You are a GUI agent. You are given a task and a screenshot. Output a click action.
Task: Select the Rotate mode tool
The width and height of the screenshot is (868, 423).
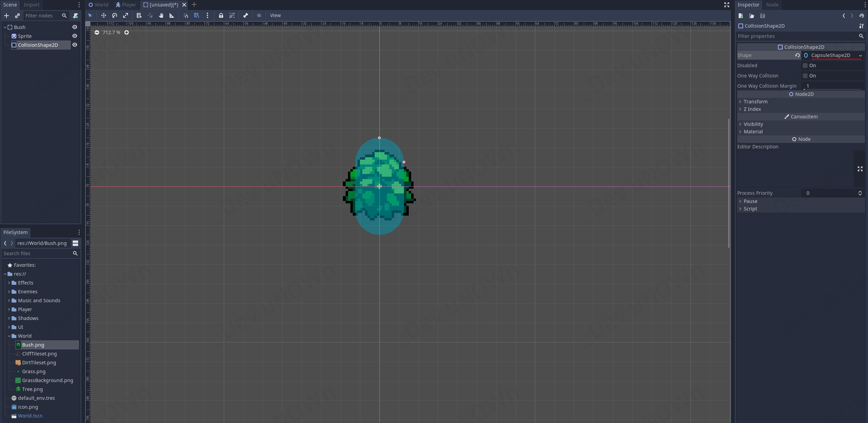(x=115, y=15)
